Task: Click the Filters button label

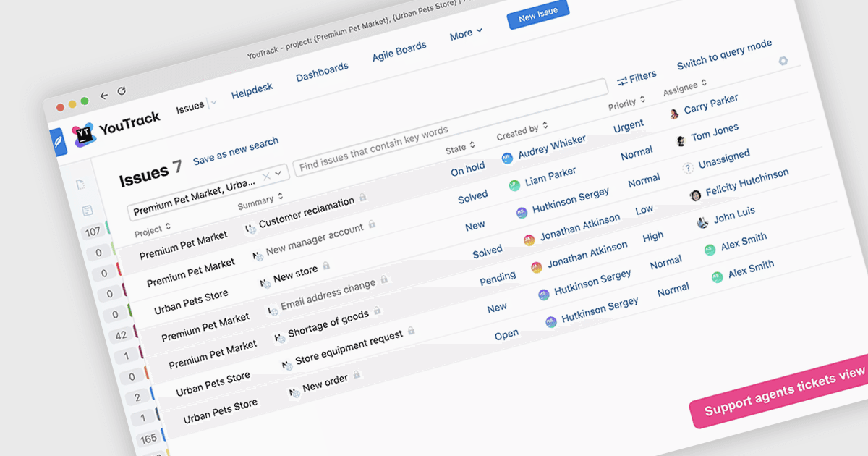Action: [642, 76]
